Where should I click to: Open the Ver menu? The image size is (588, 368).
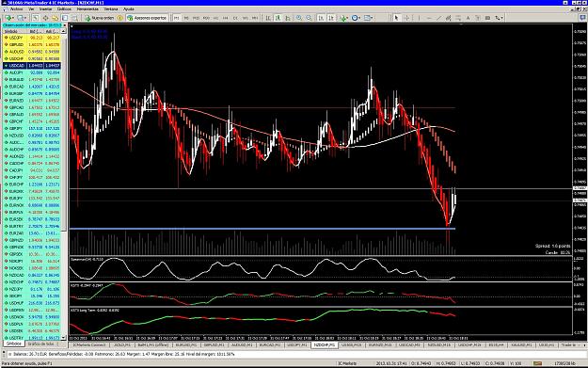(x=31, y=8)
